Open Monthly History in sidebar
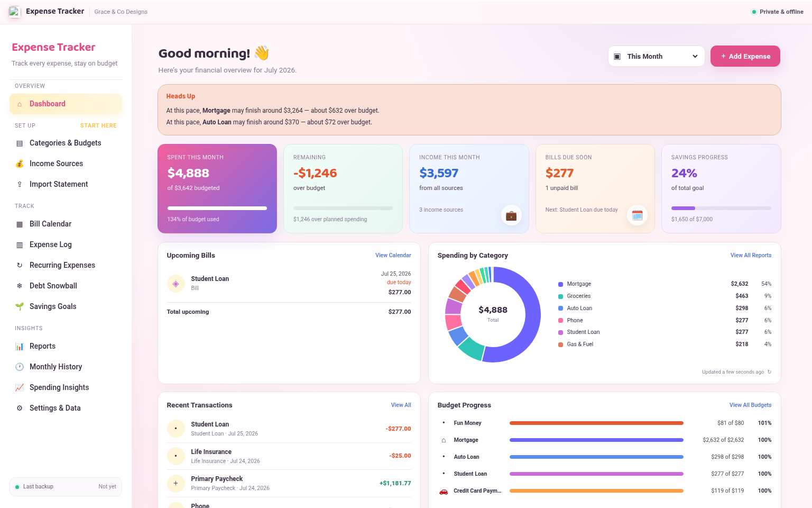This screenshot has height=508, width=812. click(x=66, y=367)
